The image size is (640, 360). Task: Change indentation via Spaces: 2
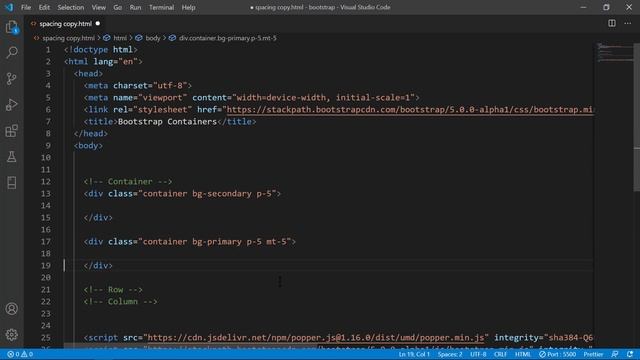click(450, 354)
